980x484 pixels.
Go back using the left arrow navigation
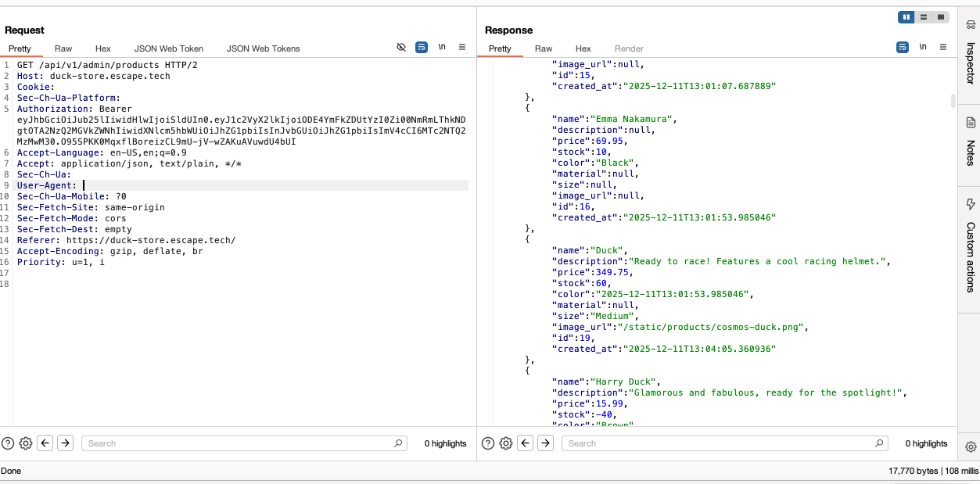[45, 443]
